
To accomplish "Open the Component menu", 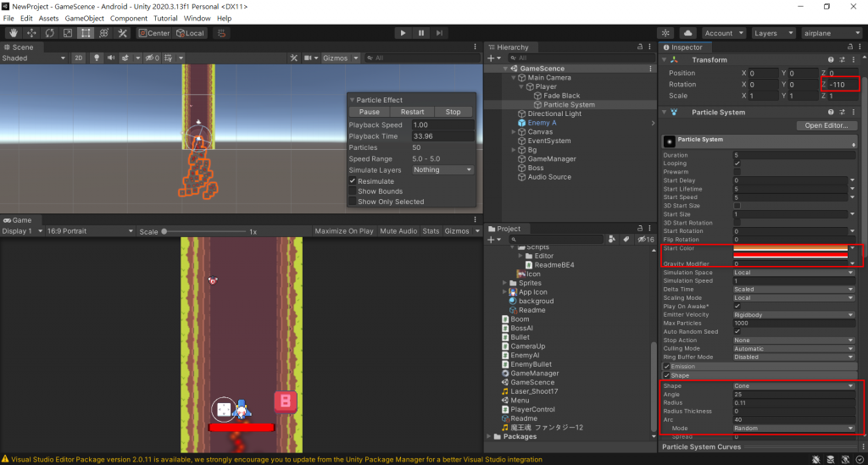I will [x=129, y=19].
